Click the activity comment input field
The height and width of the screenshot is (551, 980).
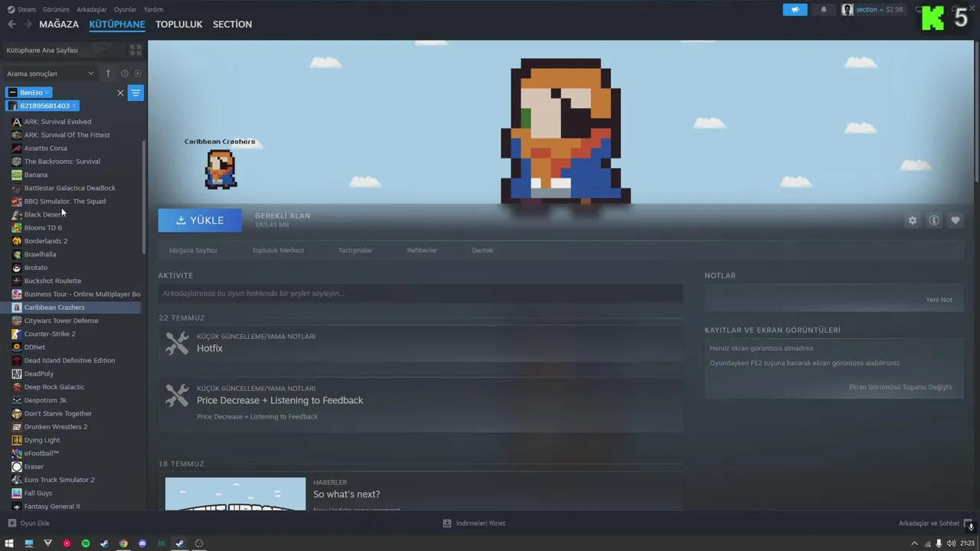click(x=420, y=293)
